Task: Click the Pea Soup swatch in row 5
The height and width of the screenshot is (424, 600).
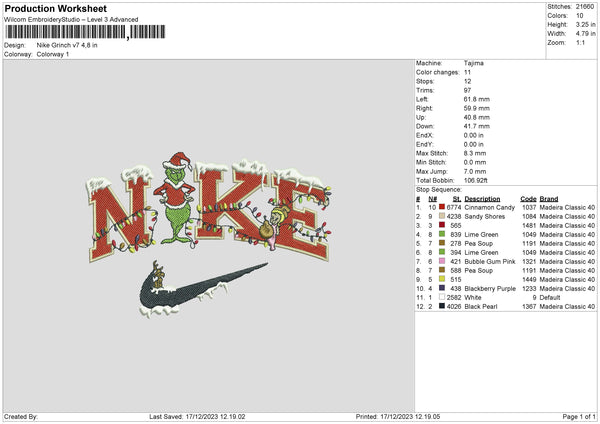Action: tap(442, 243)
